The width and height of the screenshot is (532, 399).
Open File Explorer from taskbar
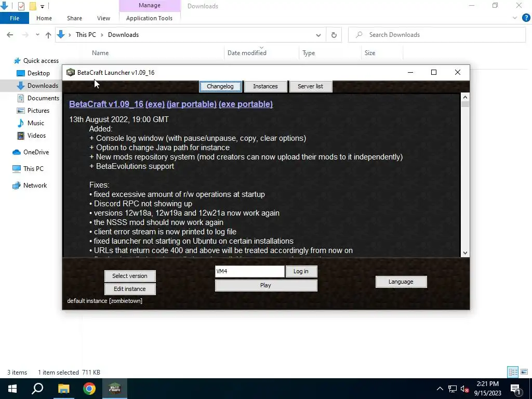[x=63, y=389]
